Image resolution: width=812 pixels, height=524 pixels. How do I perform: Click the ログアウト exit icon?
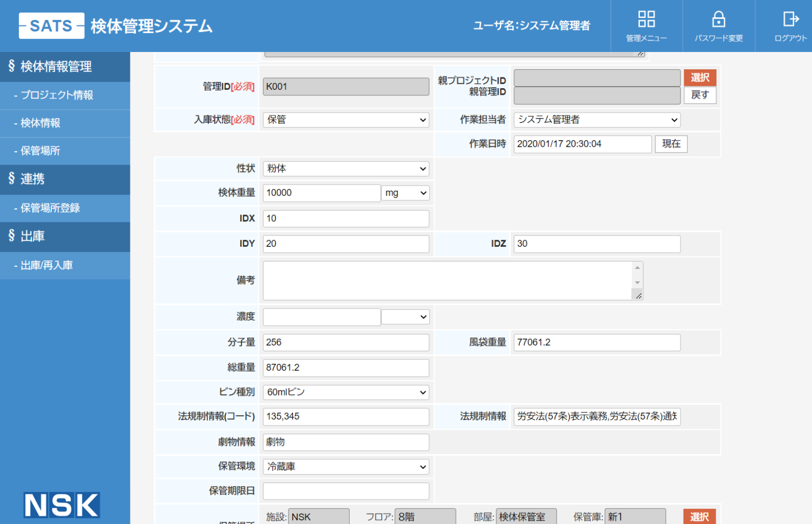click(x=791, y=19)
